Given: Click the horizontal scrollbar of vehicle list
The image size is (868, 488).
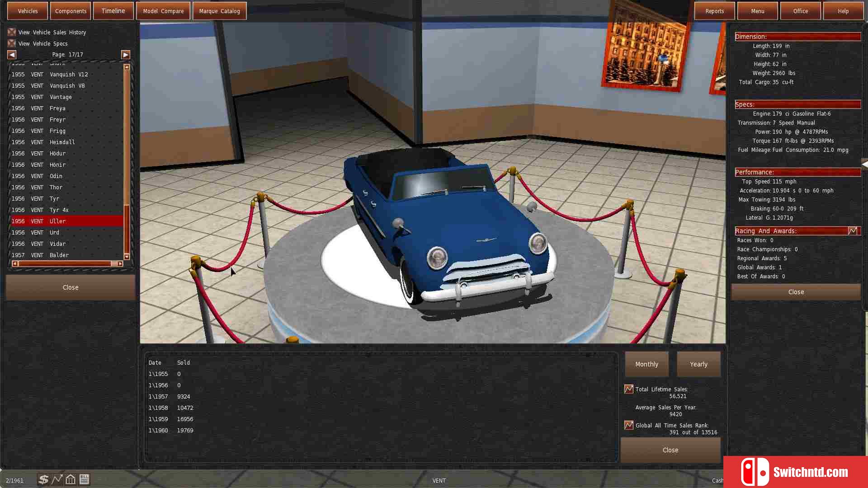Looking at the screenshot, I should pos(65,263).
